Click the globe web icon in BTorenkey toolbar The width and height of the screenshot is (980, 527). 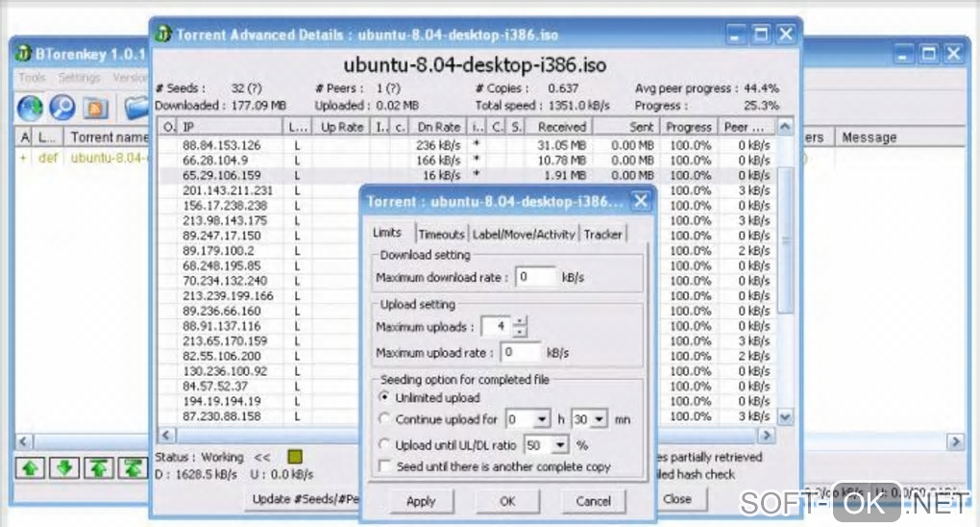click(x=30, y=109)
